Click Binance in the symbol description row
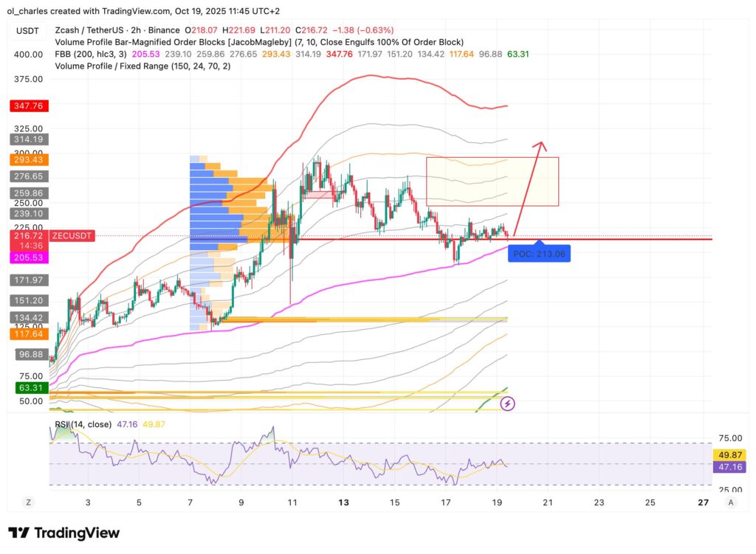 tap(164, 30)
